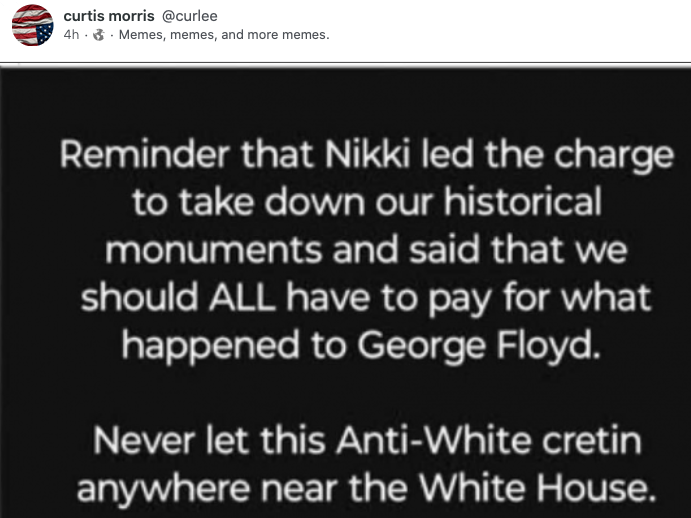Click the word 'anywhere' in final line
The image size is (691, 518).
click(x=163, y=490)
